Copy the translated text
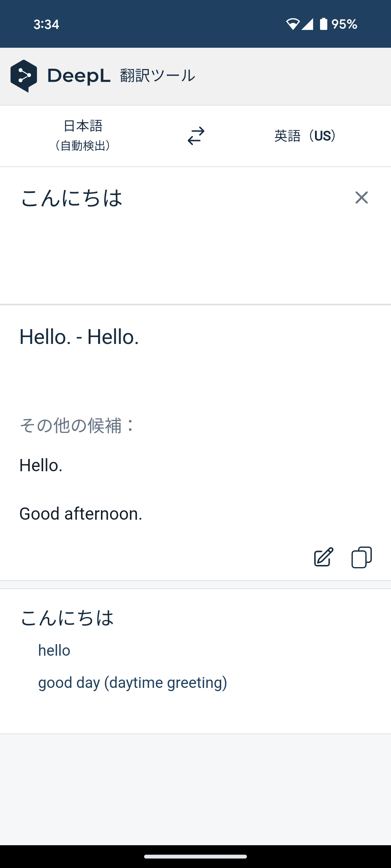 tap(361, 557)
